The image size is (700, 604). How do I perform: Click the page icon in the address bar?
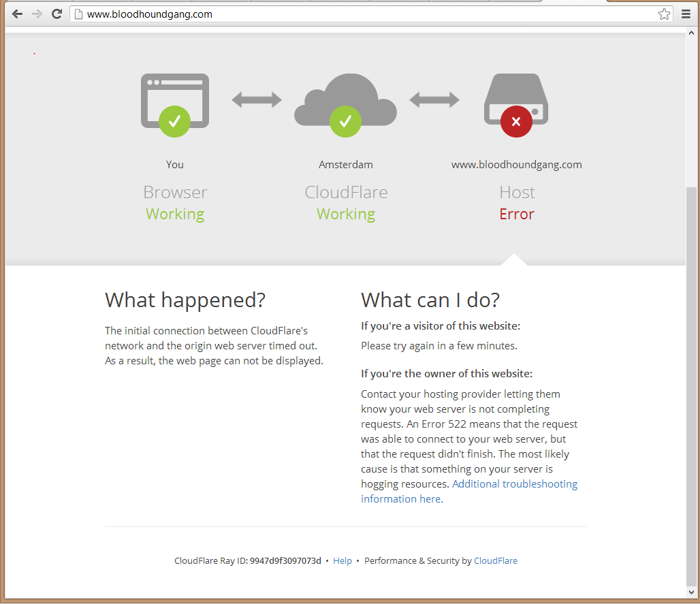pyautogui.click(x=78, y=14)
